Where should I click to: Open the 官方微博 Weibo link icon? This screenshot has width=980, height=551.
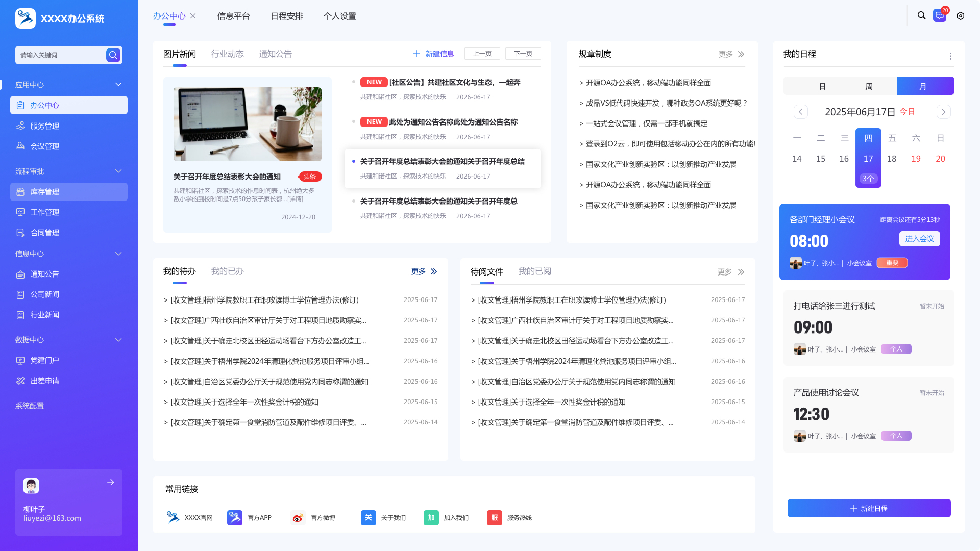(298, 518)
